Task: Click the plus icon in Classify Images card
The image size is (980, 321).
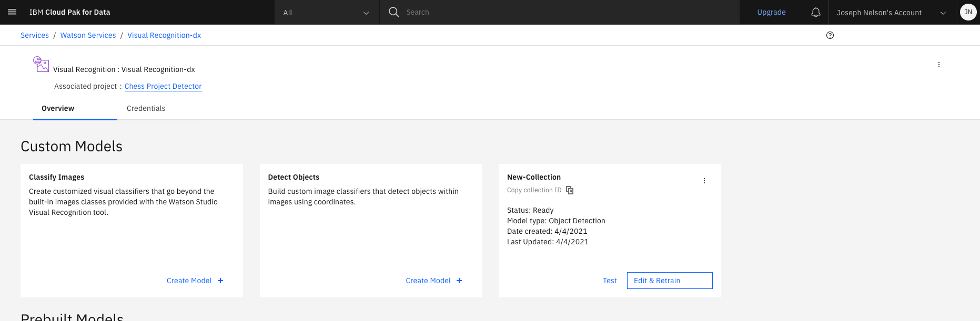Action: (220, 281)
